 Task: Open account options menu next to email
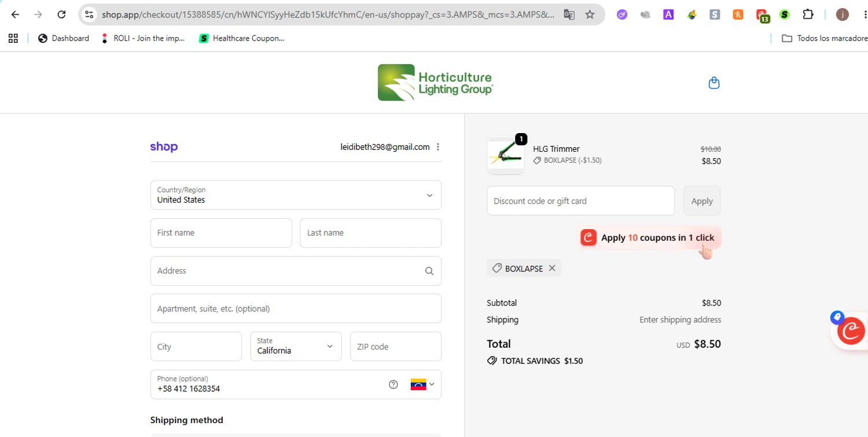pyautogui.click(x=438, y=147)
